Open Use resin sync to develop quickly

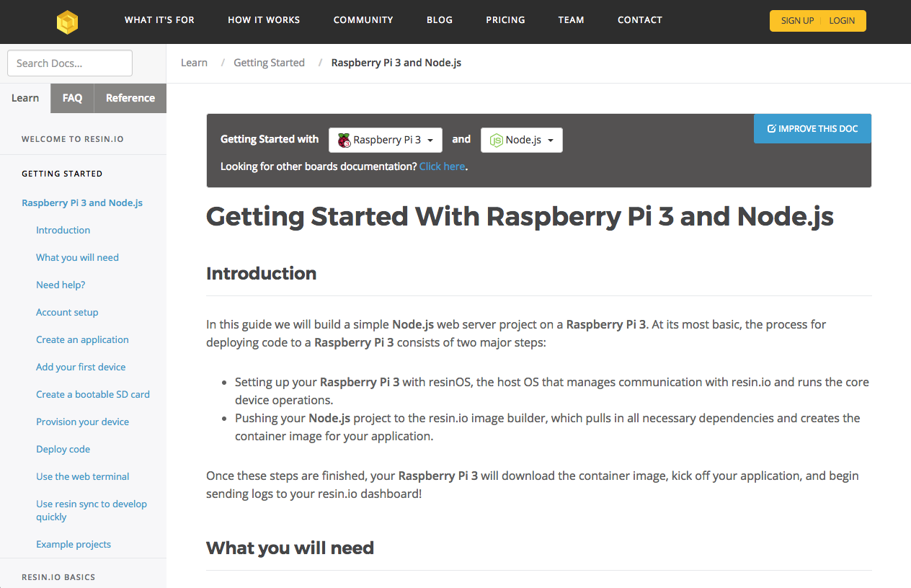point(92,510)
